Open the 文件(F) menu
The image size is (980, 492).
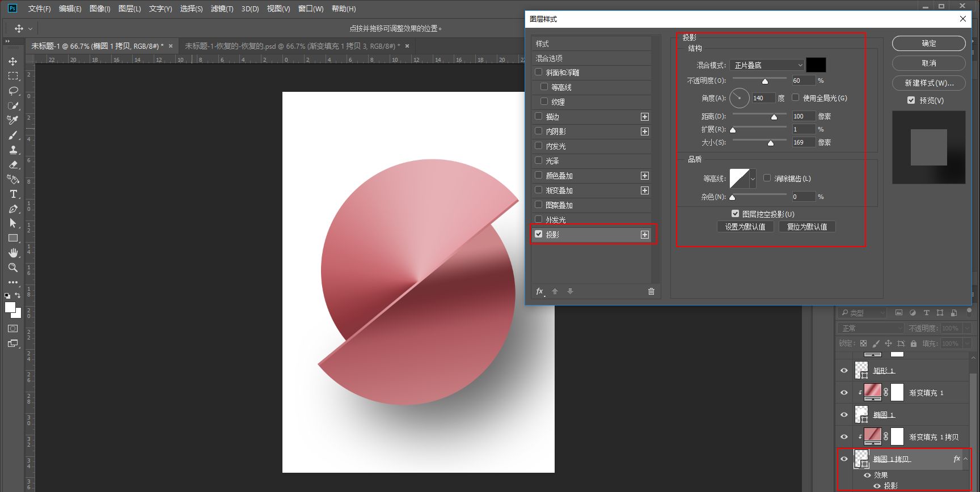tap(39, 9)
